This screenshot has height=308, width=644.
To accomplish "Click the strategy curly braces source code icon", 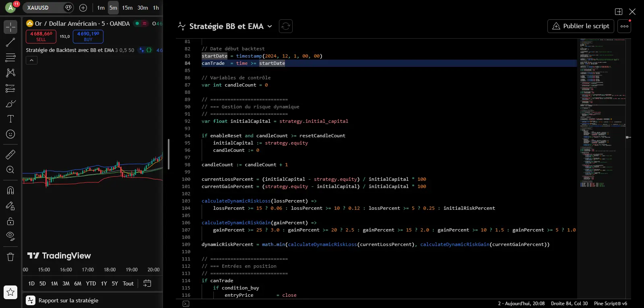I will (149, 50).
